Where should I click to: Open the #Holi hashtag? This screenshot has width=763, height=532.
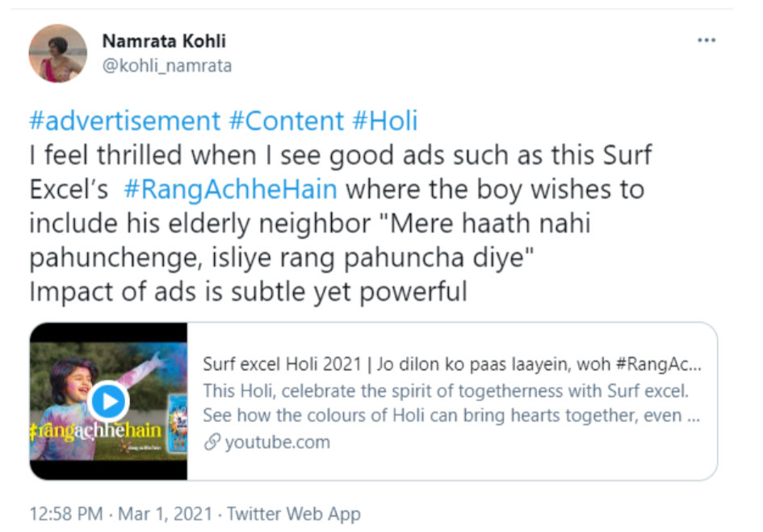[385, 121]
